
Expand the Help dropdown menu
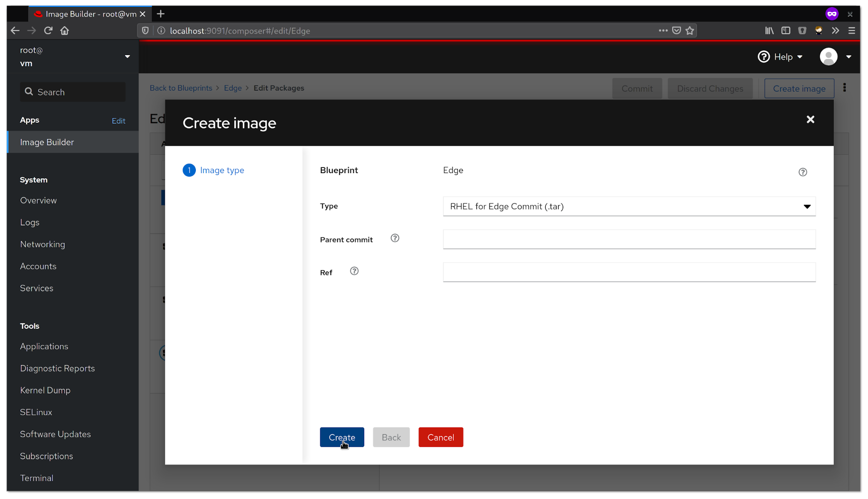781,57
